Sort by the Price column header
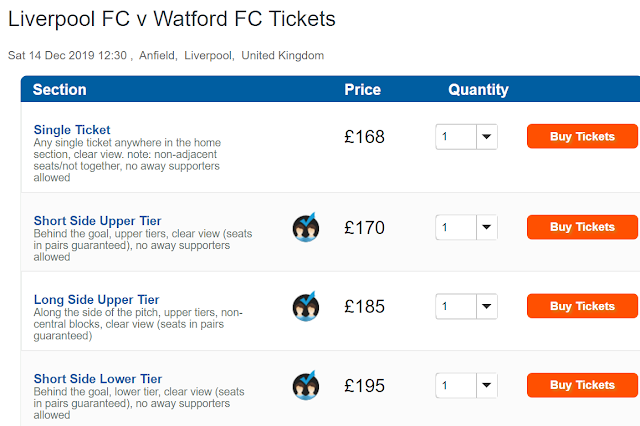 pos(362,90)
